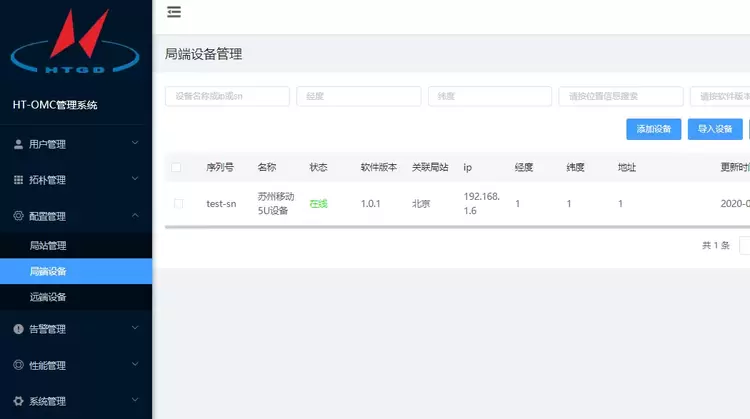Click the 拓扑管理 grid icon
The height and width of the screenshot is (419, 750).
(19, 180)
